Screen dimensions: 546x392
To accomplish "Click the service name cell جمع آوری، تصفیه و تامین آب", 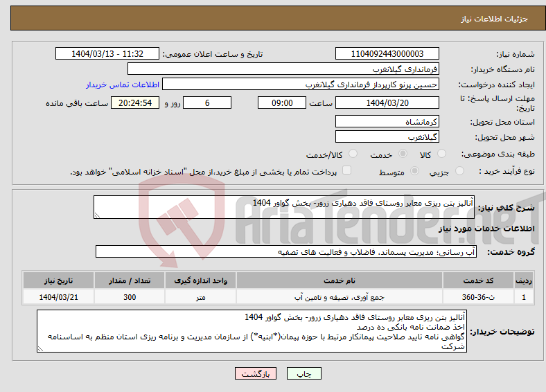I will tap(339, 297).
